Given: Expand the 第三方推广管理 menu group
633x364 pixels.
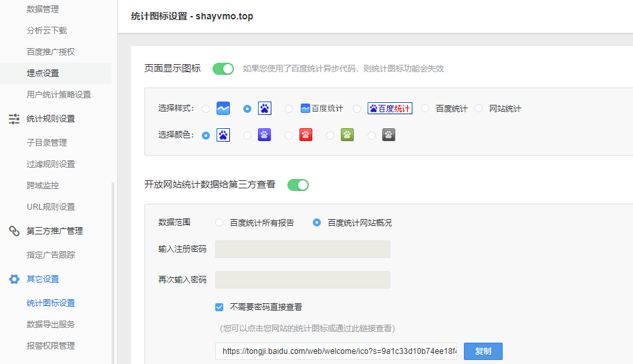Looking at the screenshot, I should tap(55, 231).
